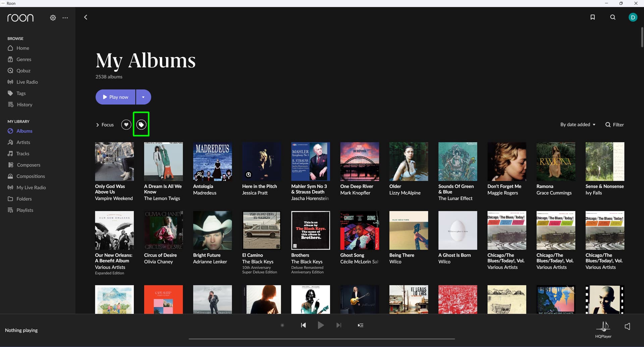Click the Being There album title
This screenshot has height=347, width=644.
(401, 255)
